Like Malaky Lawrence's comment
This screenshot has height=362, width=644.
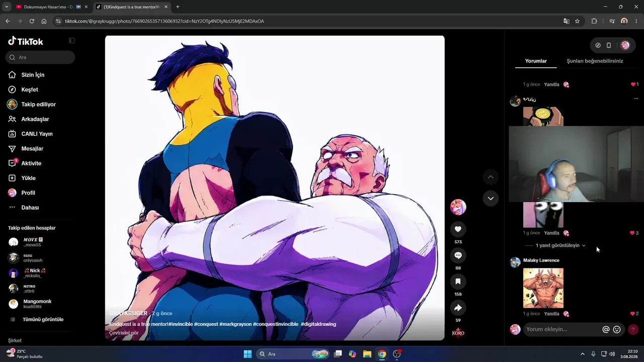tap(632, 314)
